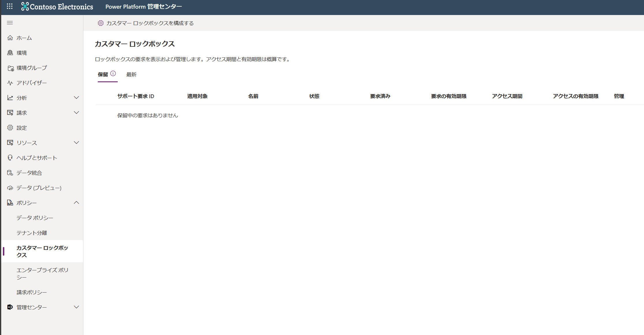644x335 pixels.
Task: Click the hamburger menu to collapse navigation
Action: point(10,23)
